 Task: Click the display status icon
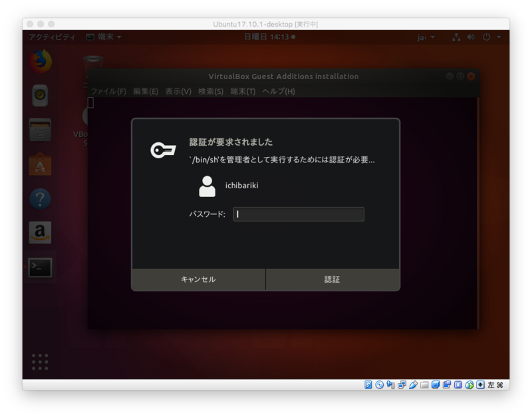(x=436, y=385)
